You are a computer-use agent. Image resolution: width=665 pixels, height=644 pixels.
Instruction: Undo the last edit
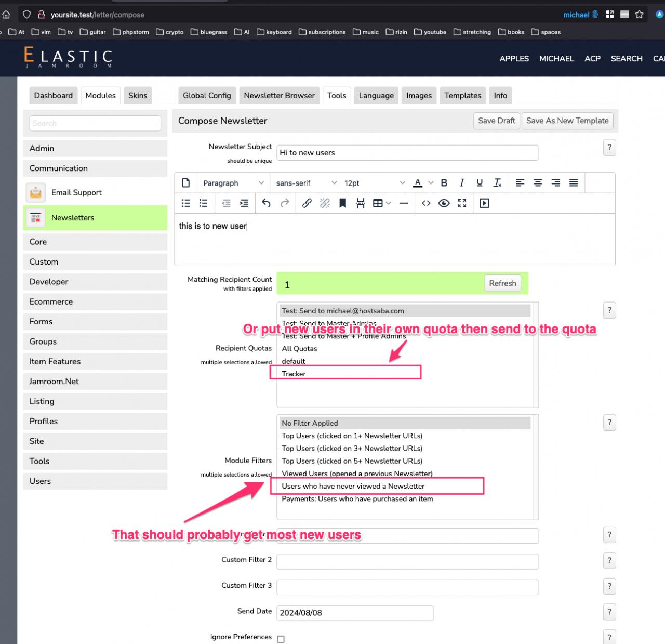[266, 203]
